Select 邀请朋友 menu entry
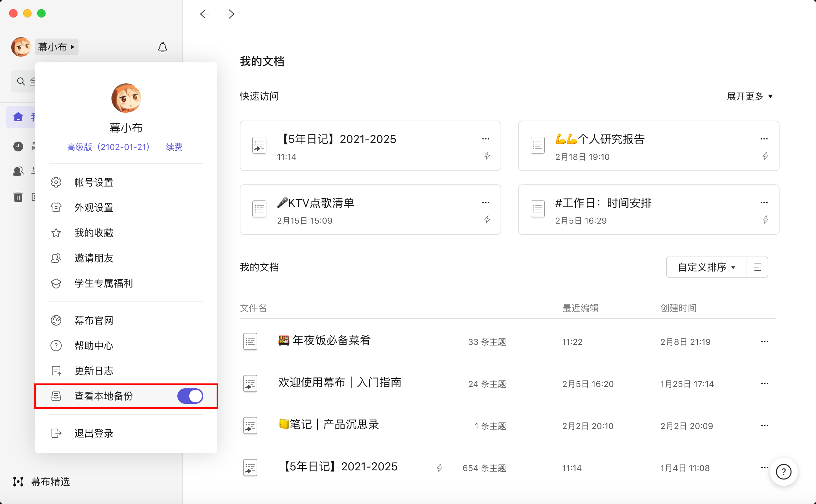816x504 pixels. coord(126,258)
